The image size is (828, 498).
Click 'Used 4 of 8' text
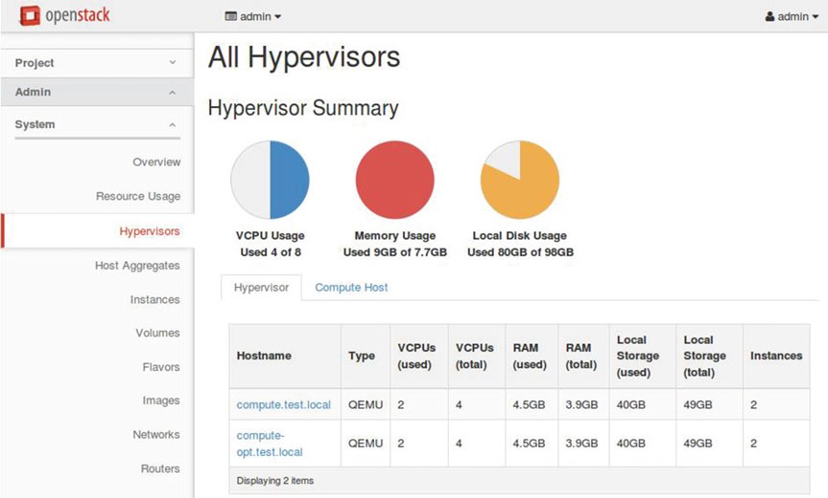[x=270, y=252]
